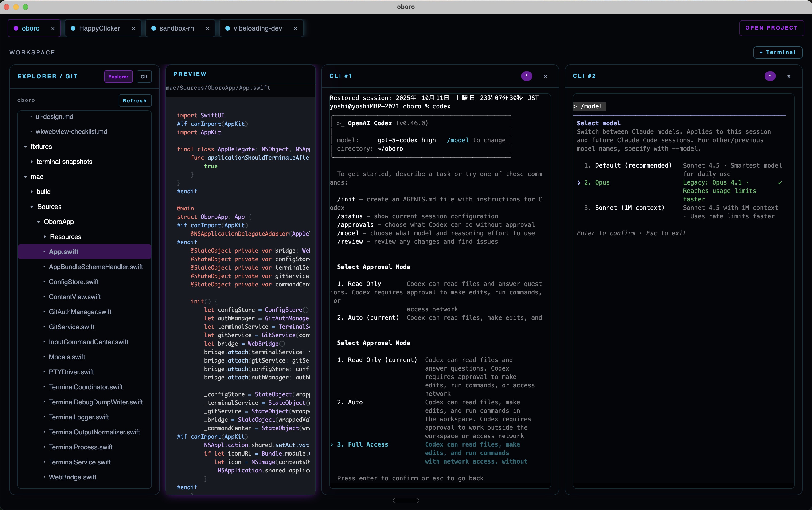Close the CLI #2 session
Screen dimensions: 812x510
point(789,76)
